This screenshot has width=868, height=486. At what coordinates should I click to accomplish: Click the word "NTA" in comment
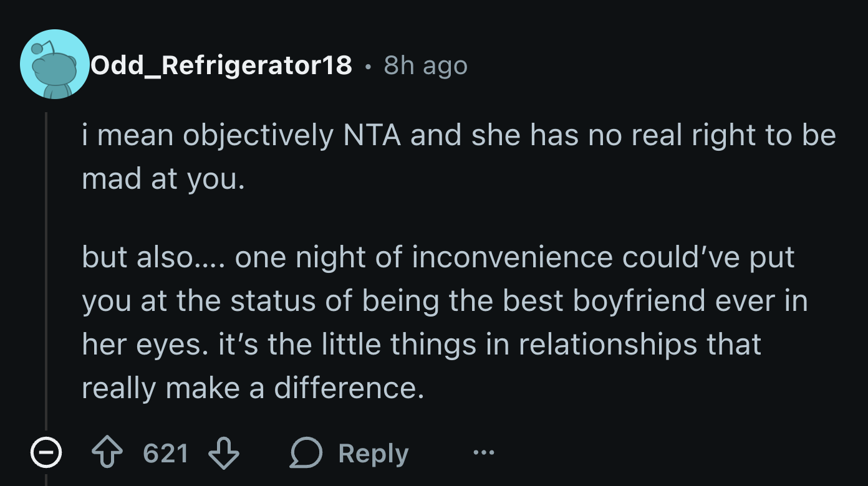[x=372, y=136]
